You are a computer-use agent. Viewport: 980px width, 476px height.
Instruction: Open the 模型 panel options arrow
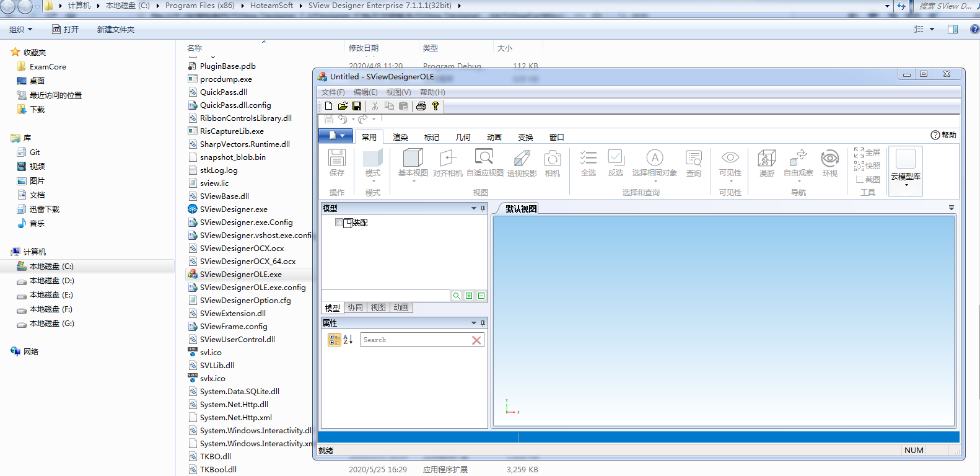point(474,209)
